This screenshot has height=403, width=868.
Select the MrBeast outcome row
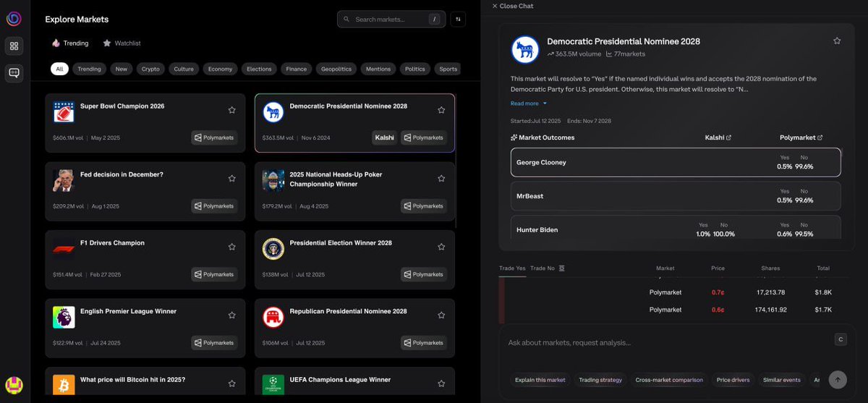[676, 196]
